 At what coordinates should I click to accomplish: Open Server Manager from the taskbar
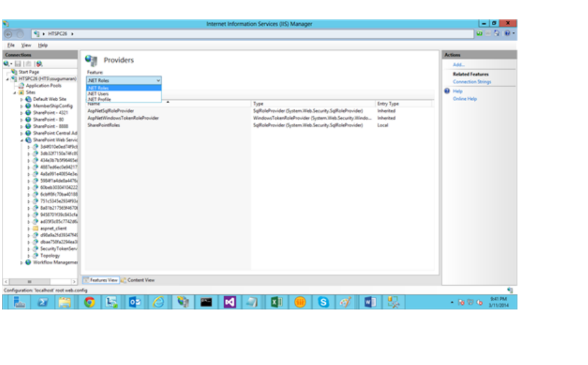[19, 302]
